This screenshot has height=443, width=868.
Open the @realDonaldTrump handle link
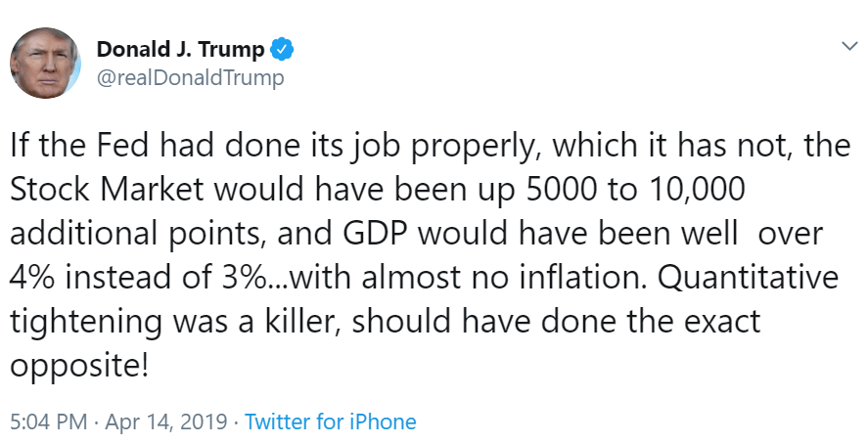(x=190, y=78)
